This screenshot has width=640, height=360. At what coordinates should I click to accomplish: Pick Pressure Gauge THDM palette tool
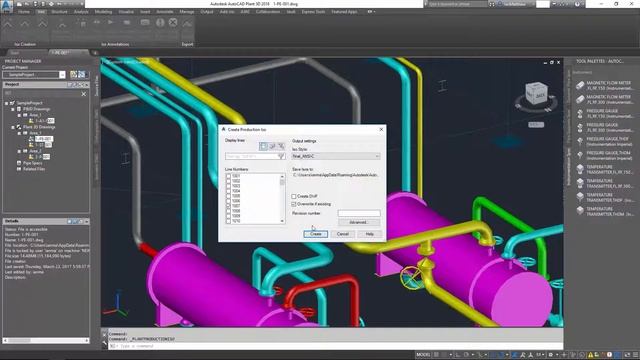click(x=605, y=156)
